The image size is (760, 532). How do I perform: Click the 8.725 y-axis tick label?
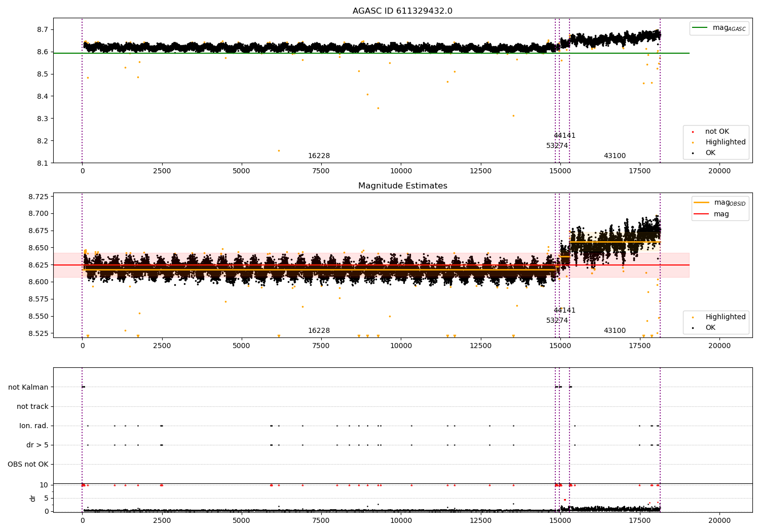pyautogui.click(x=39, y=197)
